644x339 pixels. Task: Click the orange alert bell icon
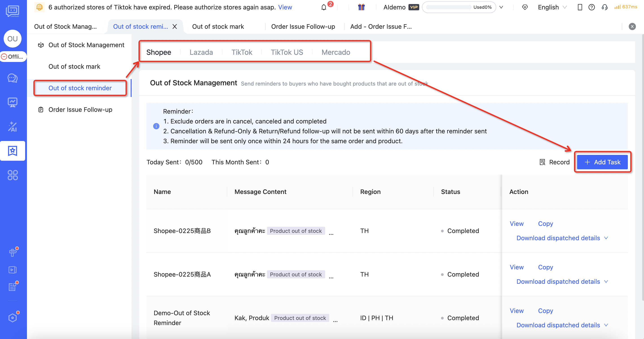pos(39,7)
